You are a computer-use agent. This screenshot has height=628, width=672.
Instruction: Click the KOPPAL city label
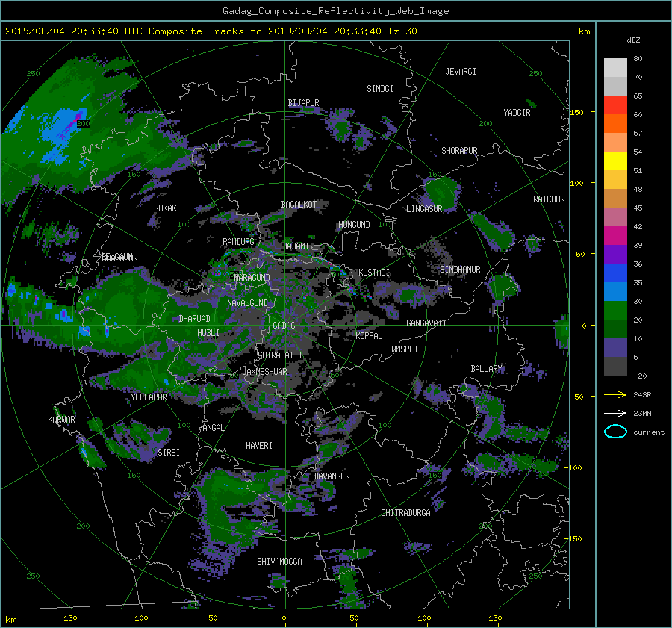point(369,336)
